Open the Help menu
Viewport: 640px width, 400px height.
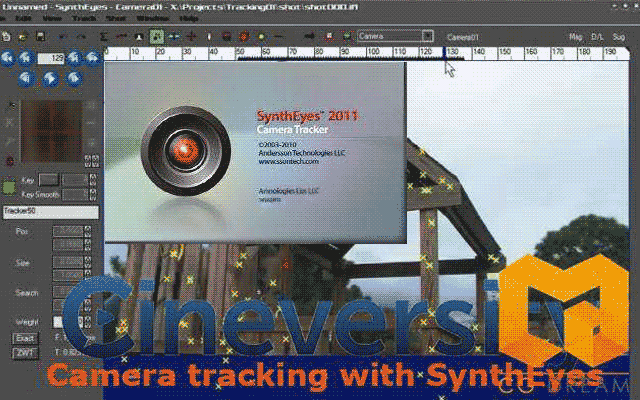[x=189, y=19]
